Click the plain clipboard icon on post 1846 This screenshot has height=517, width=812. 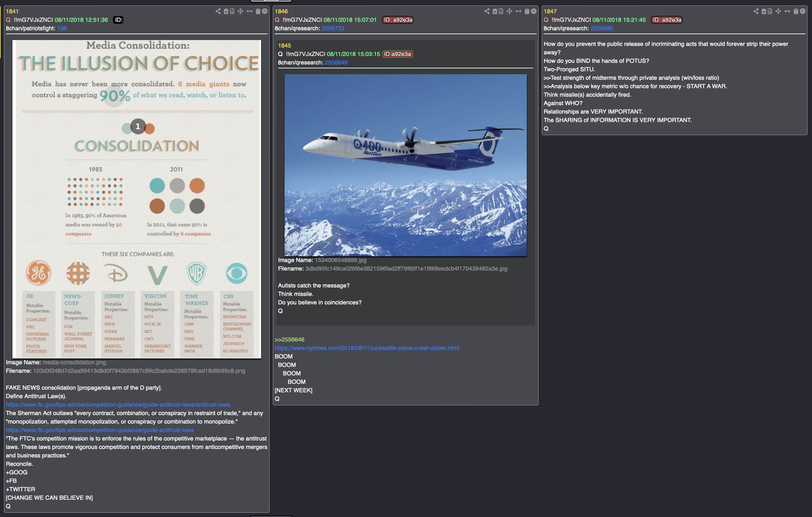tap(527, 11)
